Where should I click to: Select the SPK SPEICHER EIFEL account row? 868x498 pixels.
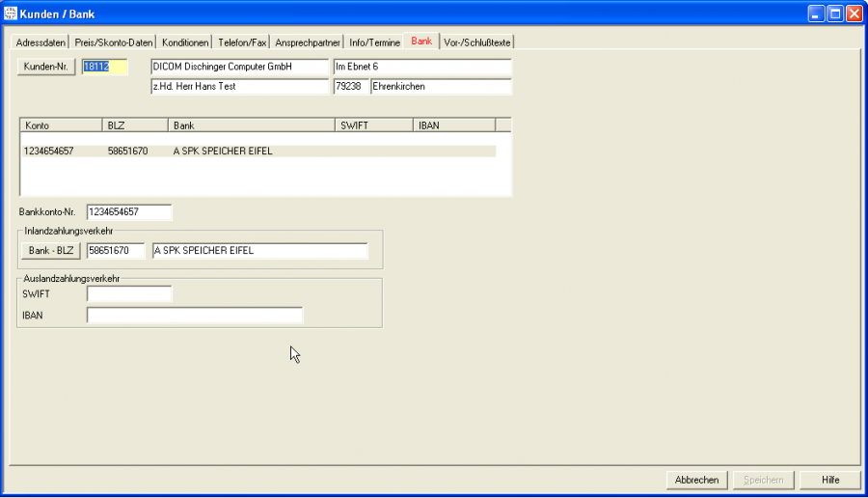[x=258, y=152]
